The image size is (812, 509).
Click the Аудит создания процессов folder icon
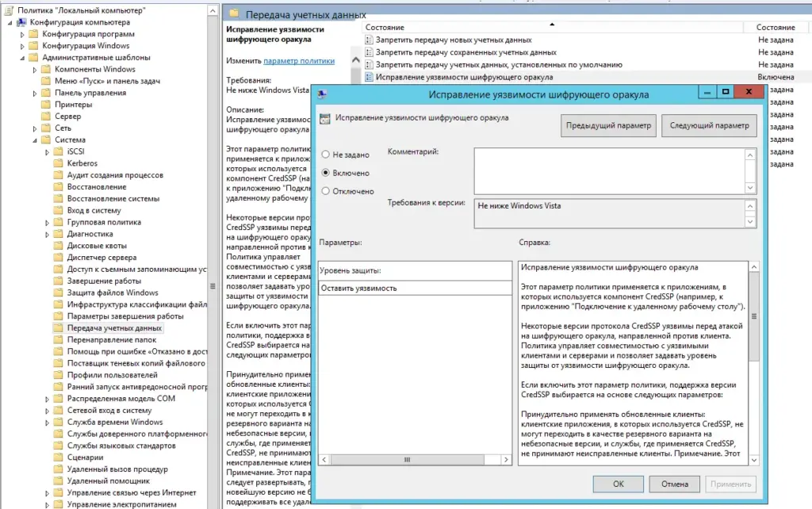[59, 175]
